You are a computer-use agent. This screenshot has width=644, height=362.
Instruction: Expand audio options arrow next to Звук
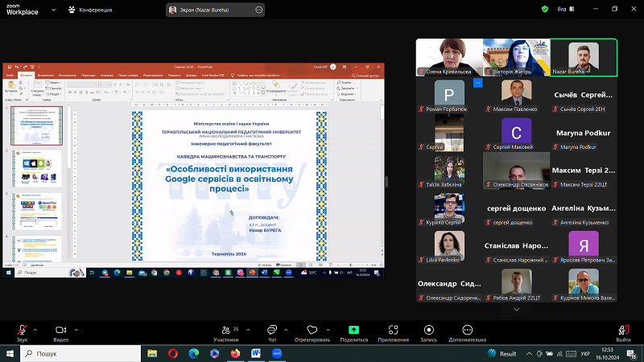click(x=35, y=330)
